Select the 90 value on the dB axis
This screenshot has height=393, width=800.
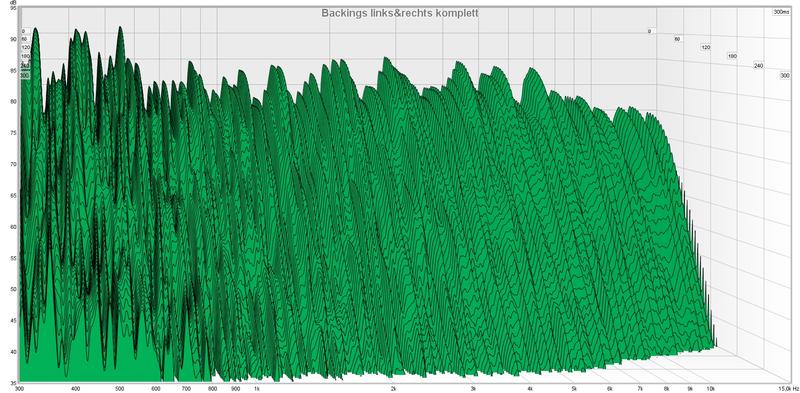click(x=14, y=39)
